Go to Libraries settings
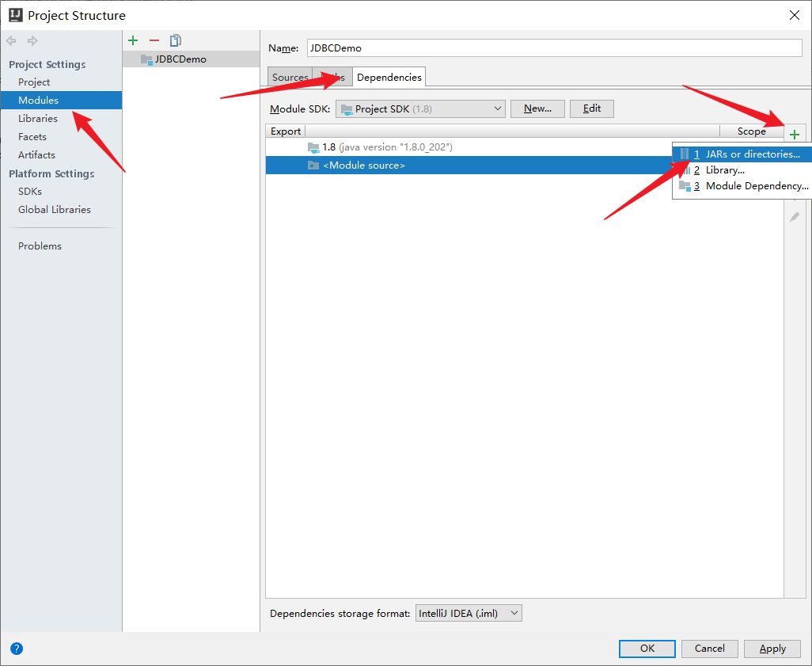 (38, 118)
